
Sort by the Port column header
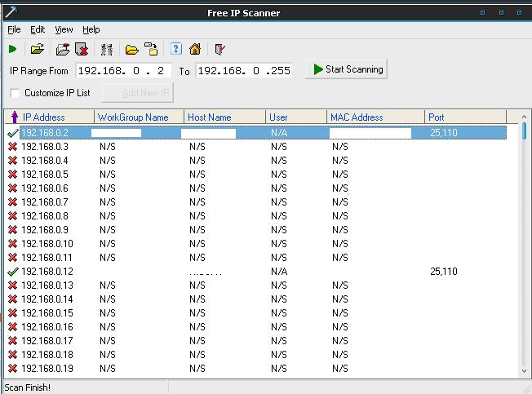coord(465,117)
